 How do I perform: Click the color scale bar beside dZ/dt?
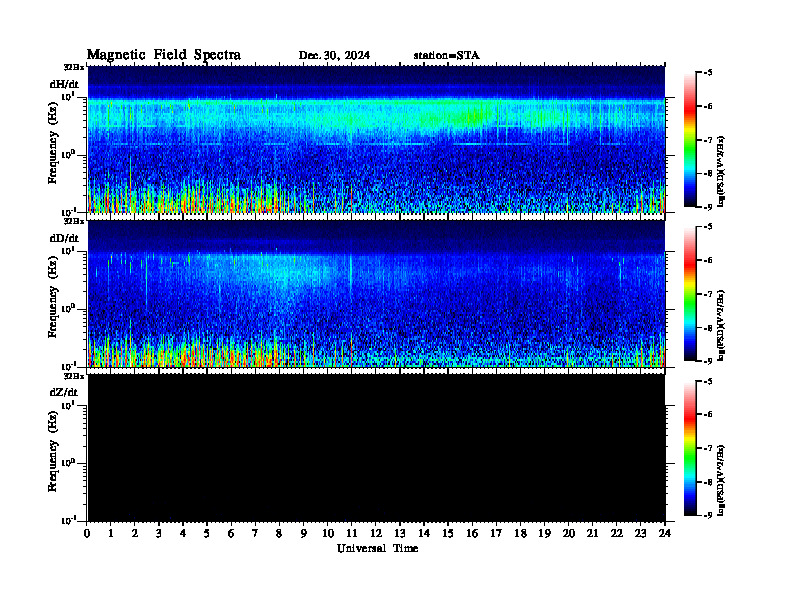(690, 448)
